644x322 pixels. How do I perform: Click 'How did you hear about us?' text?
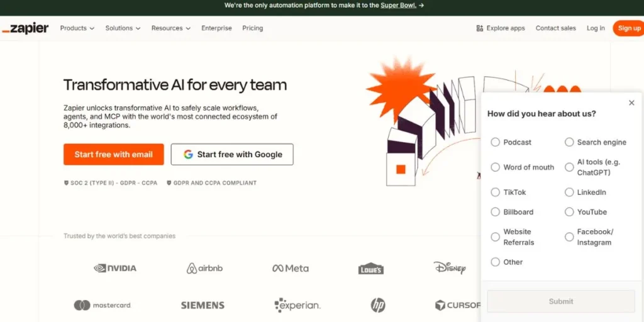(541, 114)
